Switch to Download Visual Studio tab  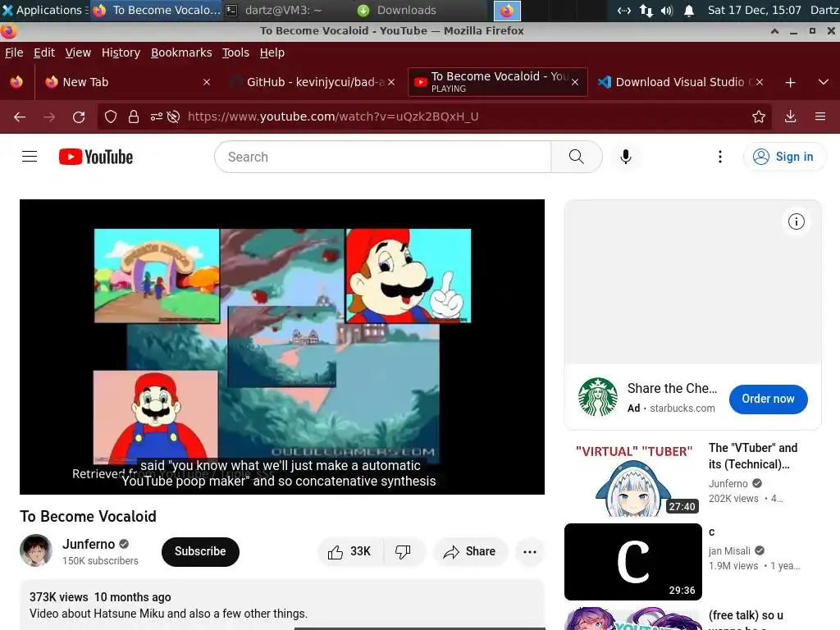(680, 82)
